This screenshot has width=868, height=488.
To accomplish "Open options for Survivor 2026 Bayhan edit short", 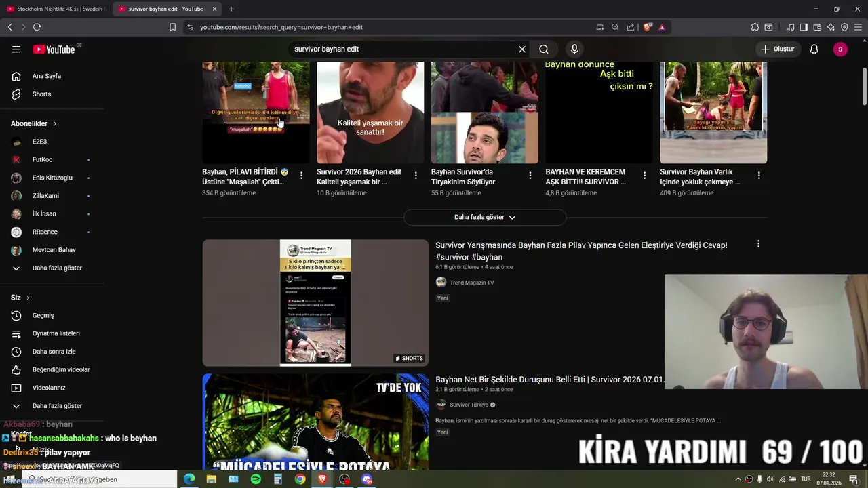I will 416,176.
